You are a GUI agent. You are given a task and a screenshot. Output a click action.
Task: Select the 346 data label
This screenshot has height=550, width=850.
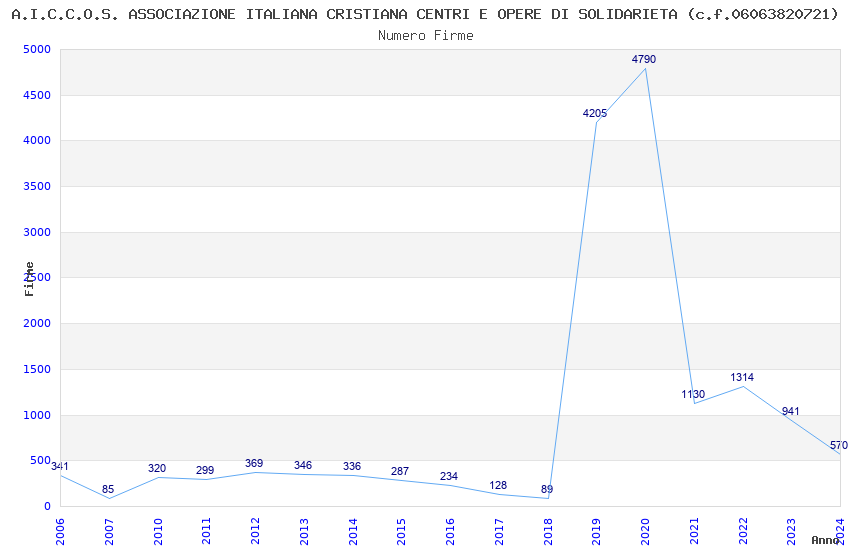click(302, 465)
